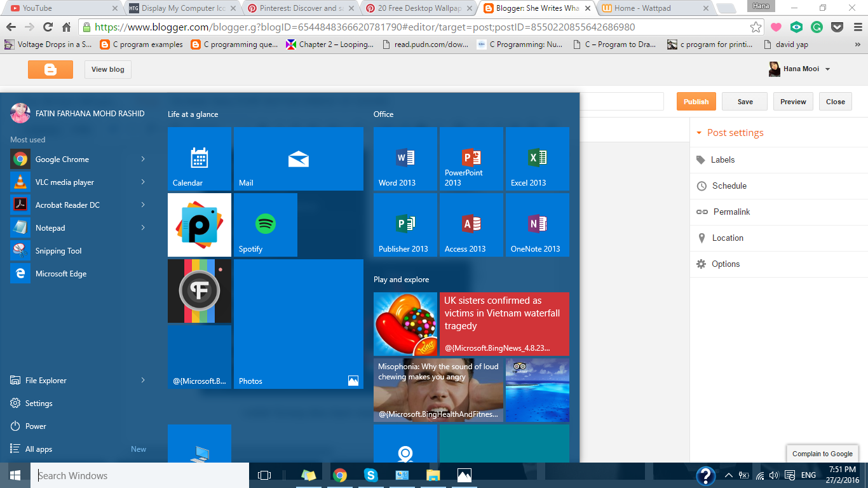The image size is (868, 488).
Task: Open Snipping Tool from Most used
Action: (79, 250)
